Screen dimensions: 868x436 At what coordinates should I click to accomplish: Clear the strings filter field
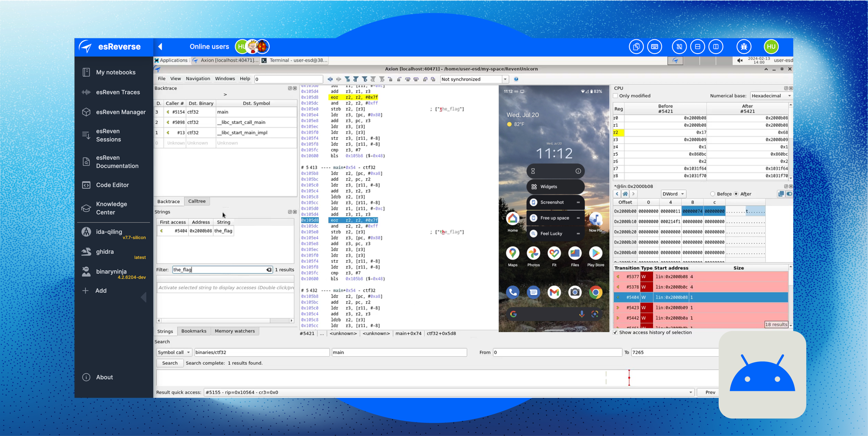pos(269,270)
